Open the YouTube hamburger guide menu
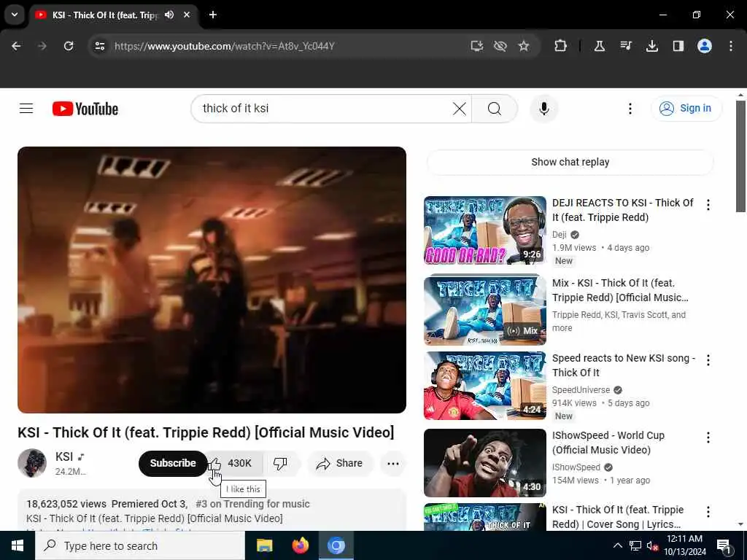The width and height of the screenshot is (747, 560). (26, 109)
